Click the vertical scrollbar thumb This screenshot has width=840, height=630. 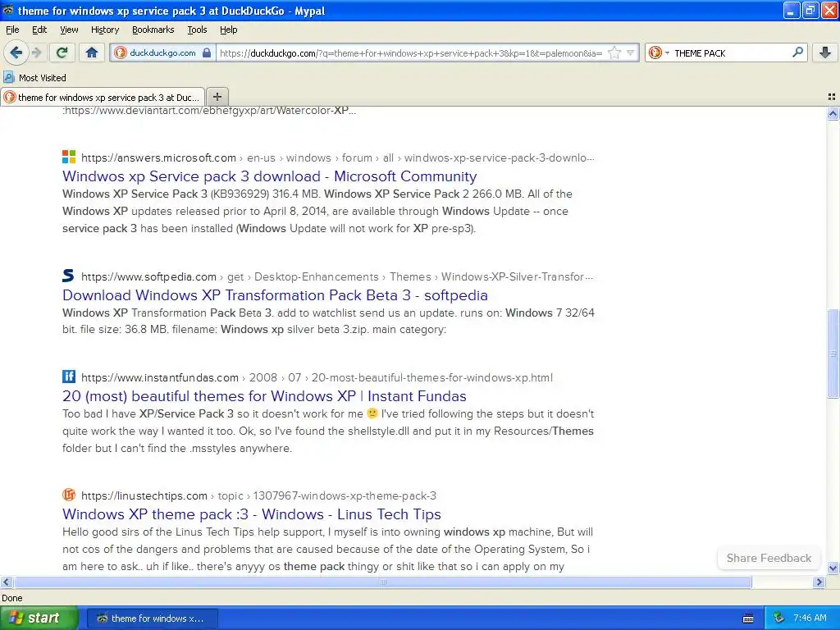833,354
